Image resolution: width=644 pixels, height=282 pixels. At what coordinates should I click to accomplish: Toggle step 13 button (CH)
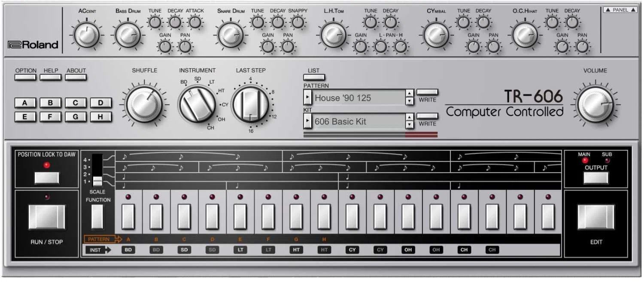[464, 217]
